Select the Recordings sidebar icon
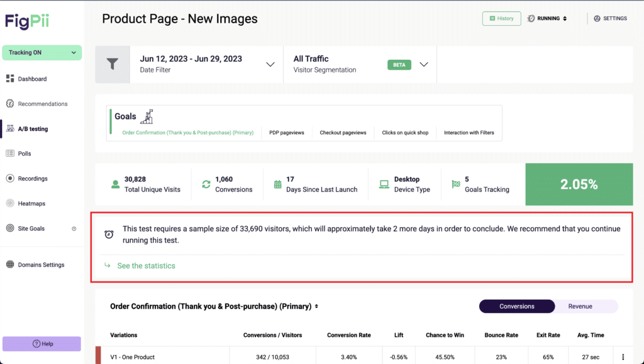 [11, 178]
